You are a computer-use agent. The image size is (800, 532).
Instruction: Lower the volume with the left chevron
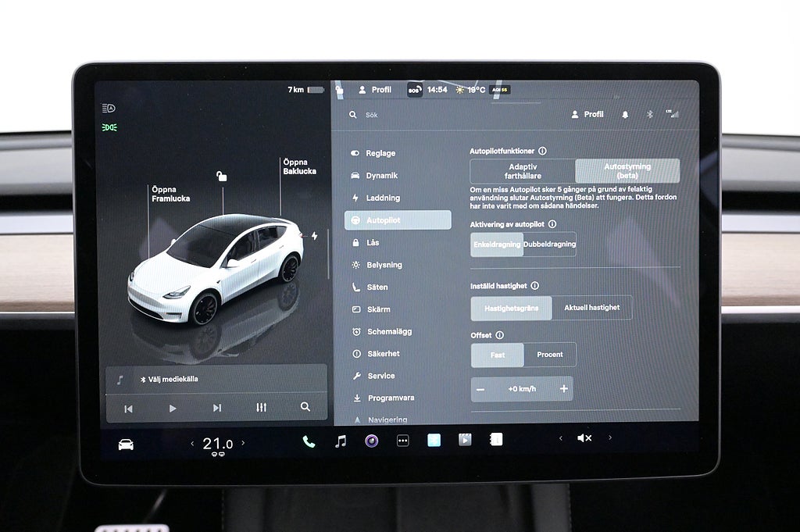click(x=560, y=438)
